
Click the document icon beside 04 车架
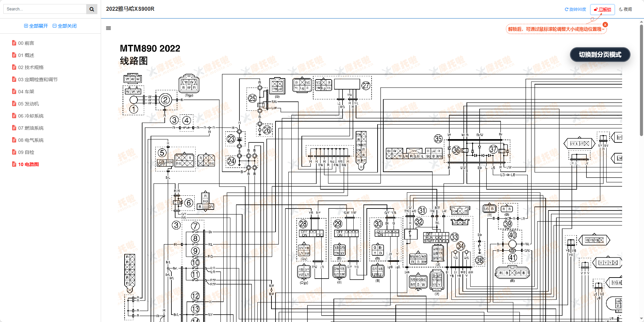tap(14, 92)
